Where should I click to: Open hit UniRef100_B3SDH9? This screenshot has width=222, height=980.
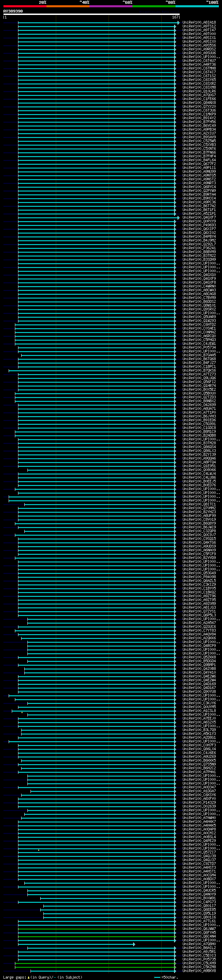click(199, 259)
